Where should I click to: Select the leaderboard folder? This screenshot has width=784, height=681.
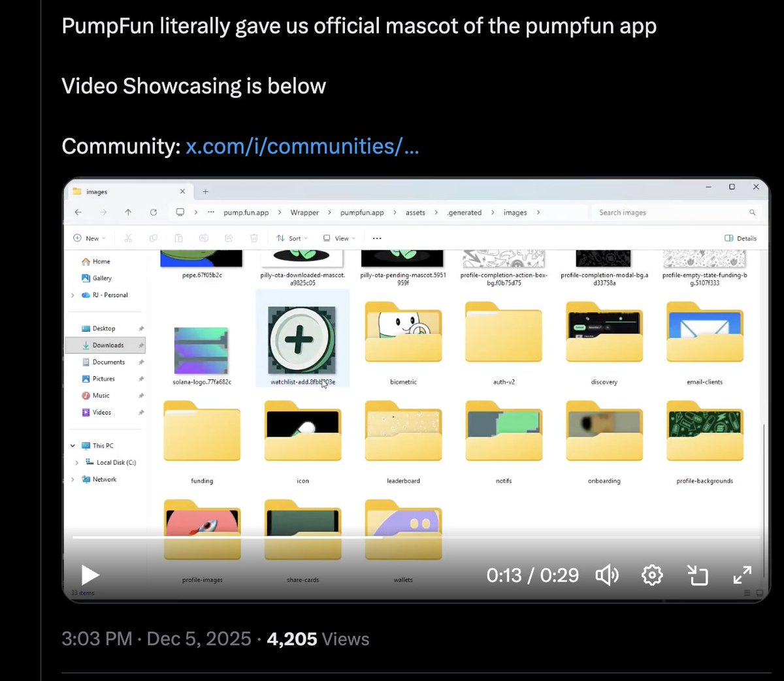pos(403,441)
